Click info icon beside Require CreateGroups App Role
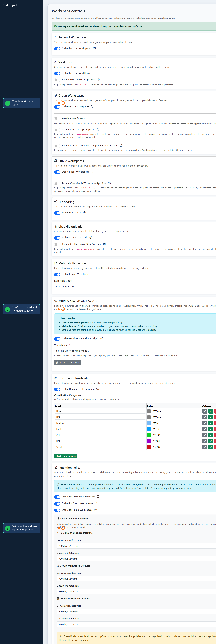216x644 pixels. pyautogui.click(x=98, y=129)
